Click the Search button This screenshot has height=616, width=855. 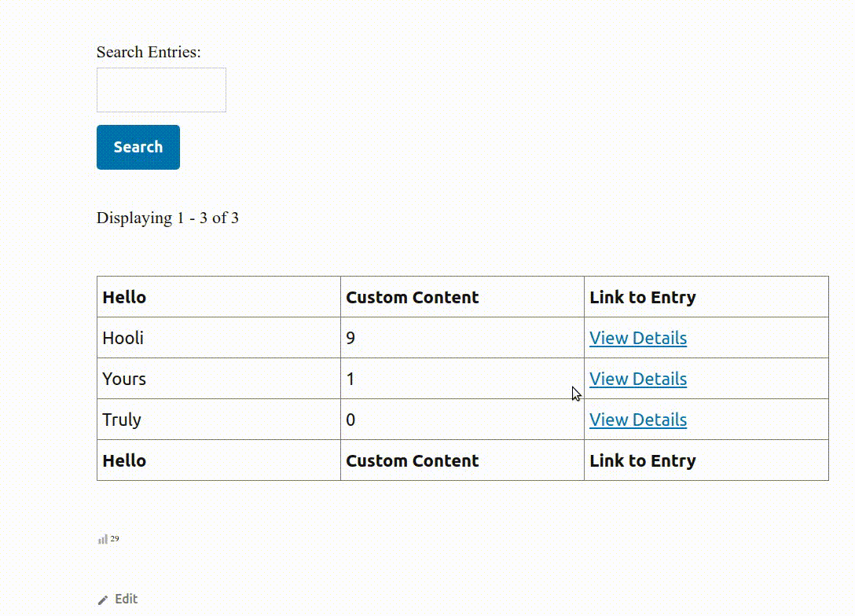tap(138, 147)
